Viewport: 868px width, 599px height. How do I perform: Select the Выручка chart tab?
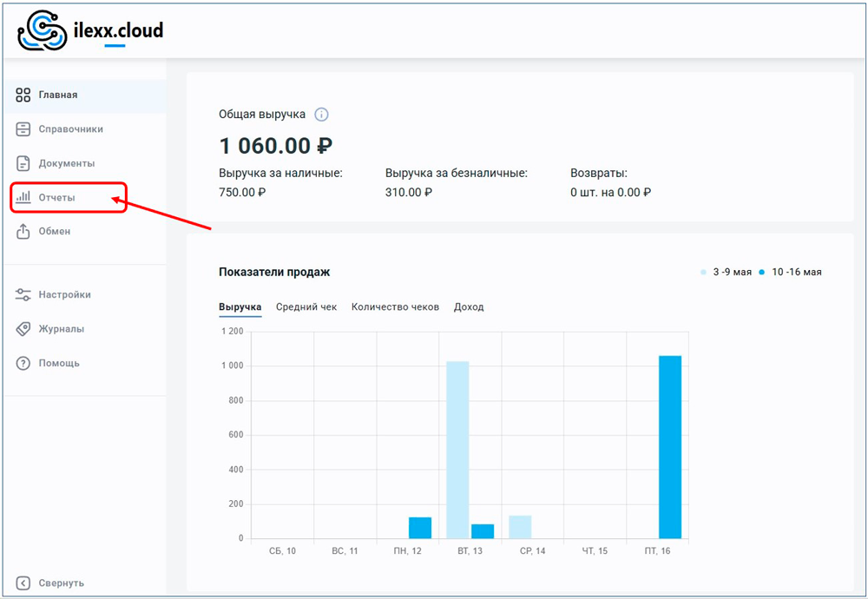[x=240, y=307]
